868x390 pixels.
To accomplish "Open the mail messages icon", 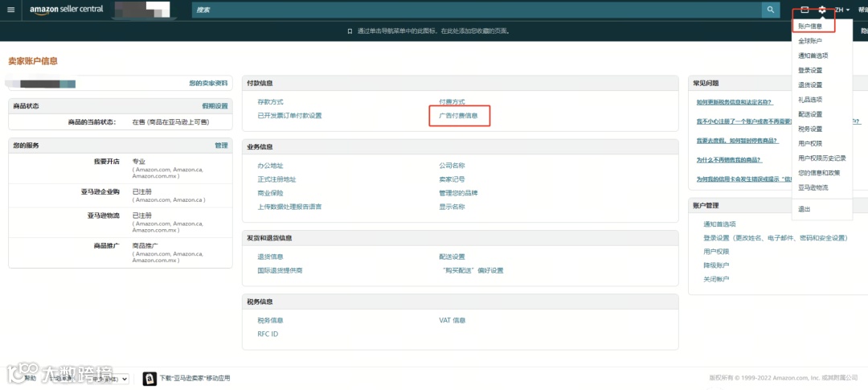I will click(805, 10).
